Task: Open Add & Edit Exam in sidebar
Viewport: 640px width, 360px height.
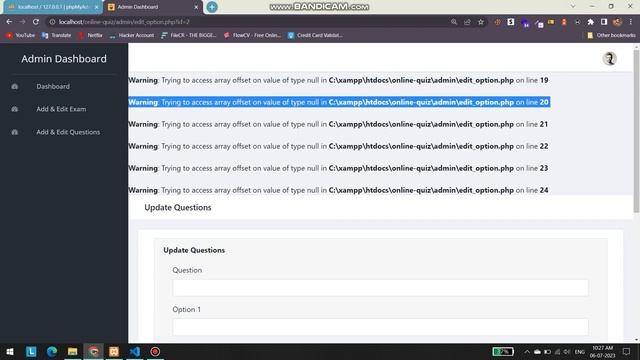Action: pyautogui.click(x=61, y=109)
